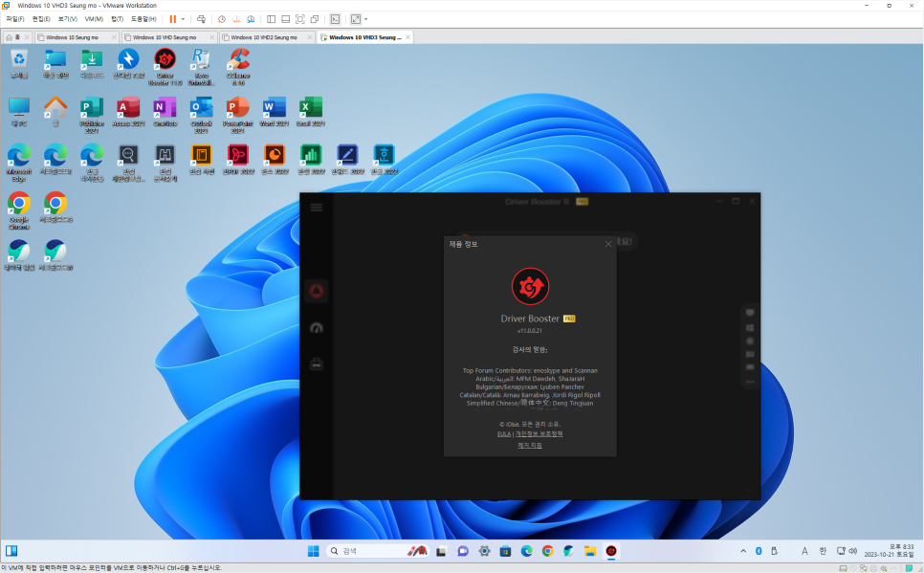Revert to snapshot toolbar icon
Viewport: 924px width, 573px height.
pos(236,19)
